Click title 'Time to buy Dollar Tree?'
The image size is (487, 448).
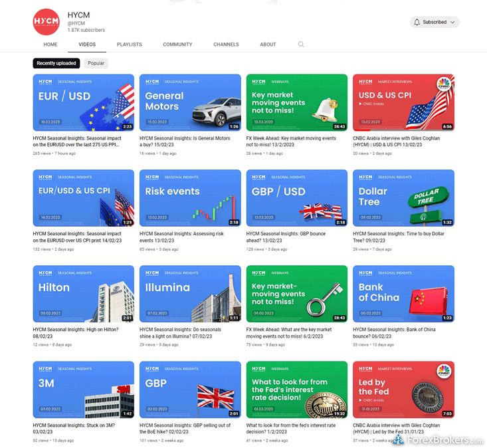(399, 237)
